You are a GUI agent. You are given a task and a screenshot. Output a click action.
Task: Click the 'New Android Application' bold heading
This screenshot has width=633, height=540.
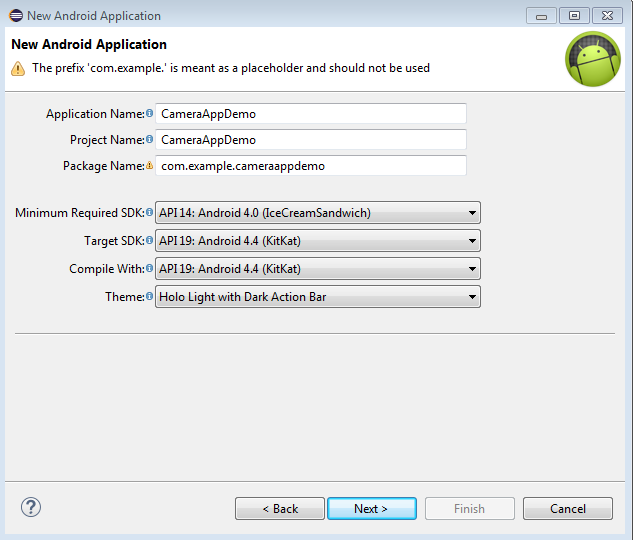(89, 44)
